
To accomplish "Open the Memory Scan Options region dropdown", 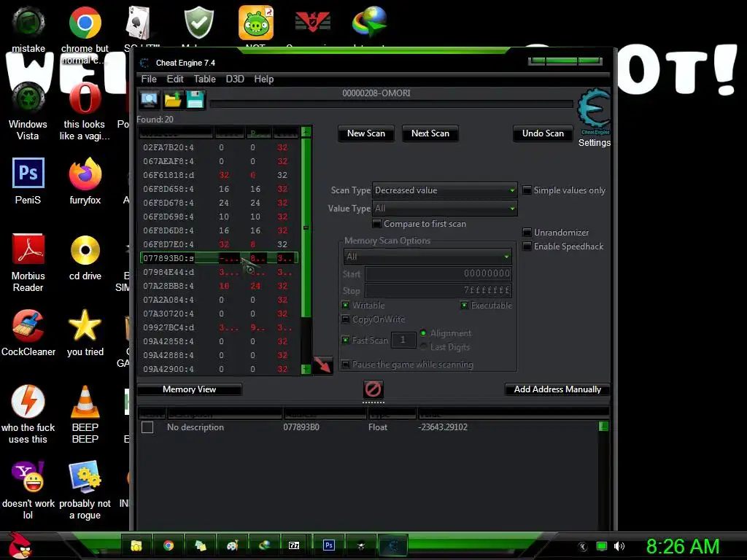I will point(427,256).
